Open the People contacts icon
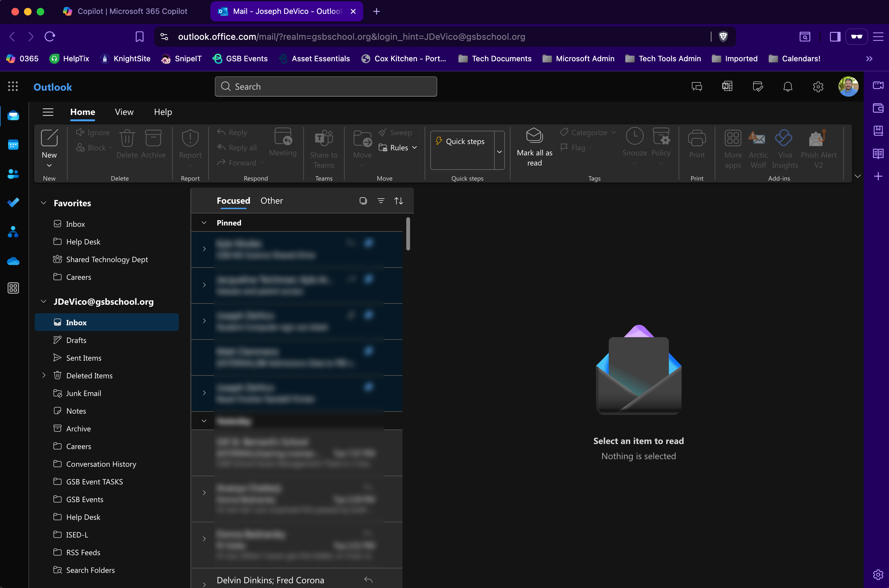Screen dimensions: 889x588 [13, 174]
